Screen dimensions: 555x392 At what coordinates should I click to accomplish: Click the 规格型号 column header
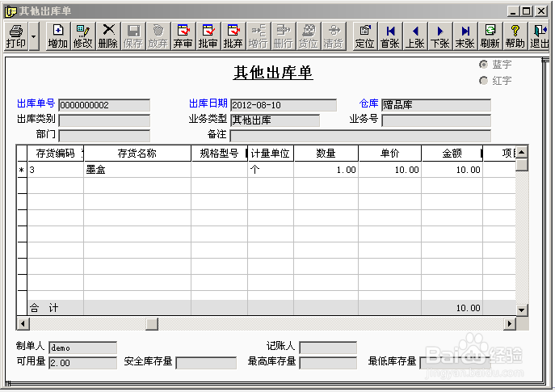click(220, 154)
